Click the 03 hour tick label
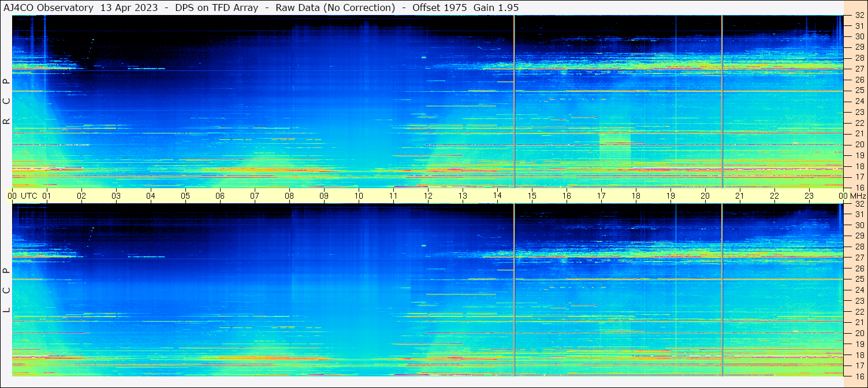868x388 pixels. pos(116,196)
